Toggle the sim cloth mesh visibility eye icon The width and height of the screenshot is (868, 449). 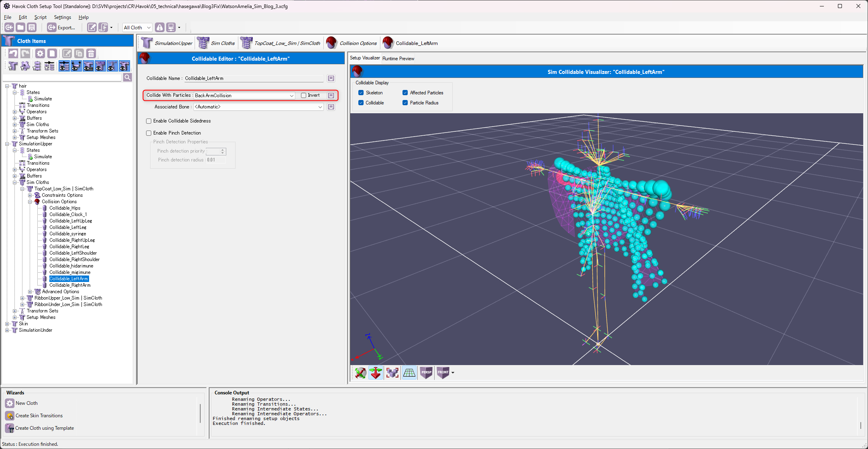[x=100, y=66]
